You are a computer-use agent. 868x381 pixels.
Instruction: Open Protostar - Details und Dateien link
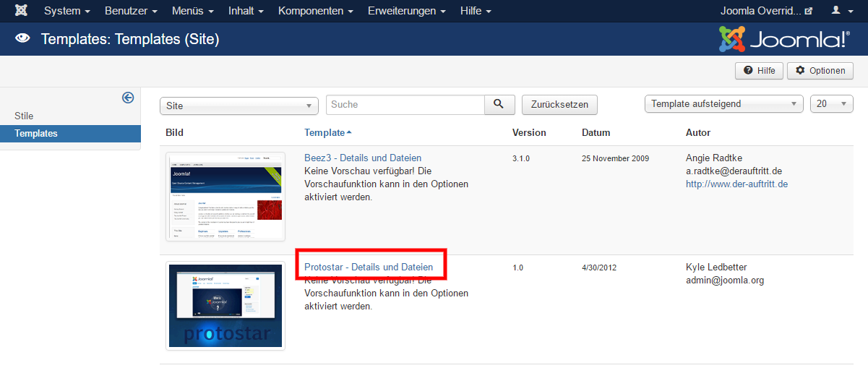pyautogui.click(x=369, y=267)
